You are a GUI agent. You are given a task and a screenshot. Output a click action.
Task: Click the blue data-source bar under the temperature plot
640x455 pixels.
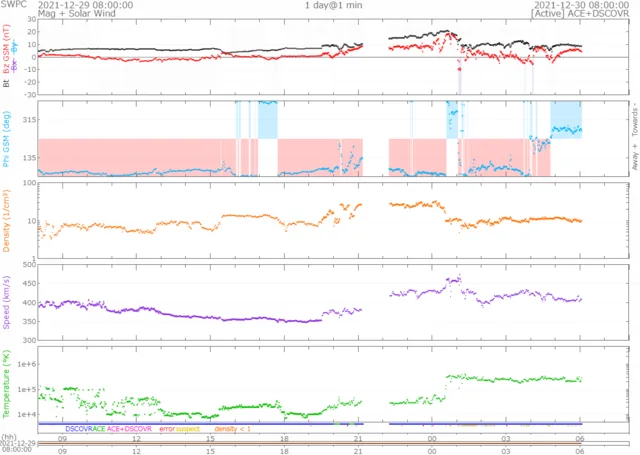(x=309, y=424)
